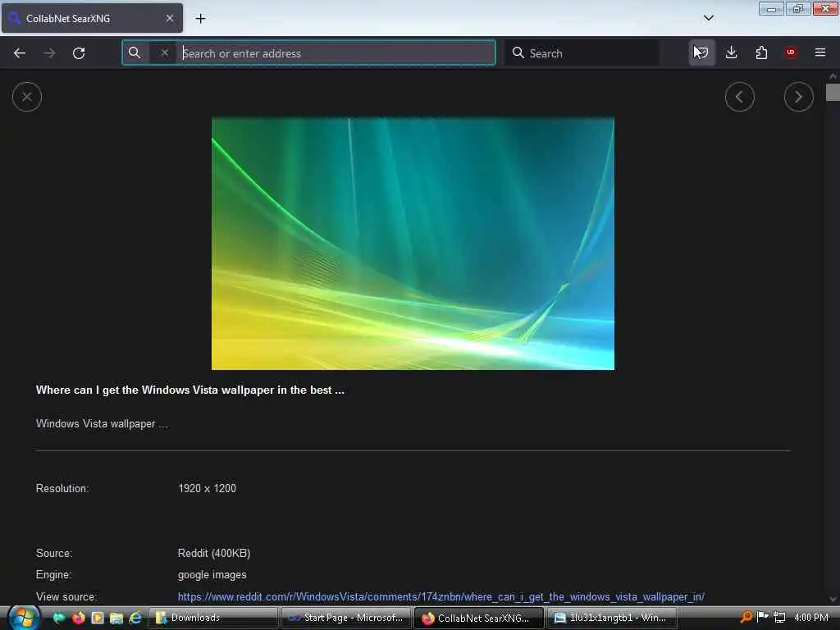840x630 pixels.
Task: Click the Search box in toolbar
Action: (582, 53)
